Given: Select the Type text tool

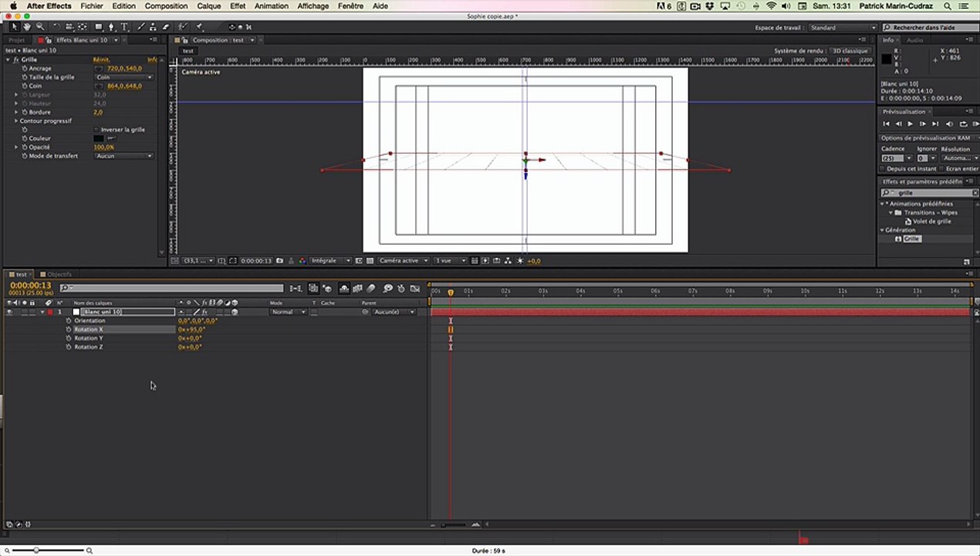Looking at the screenshot, I should [x=124, y=27].
